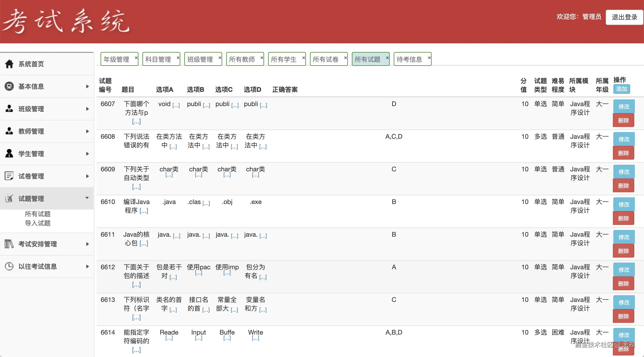The width and height of the screenshot is (644, 357).
Task: Expand the 基本信息 menu arrow
Action: (87, 86)
